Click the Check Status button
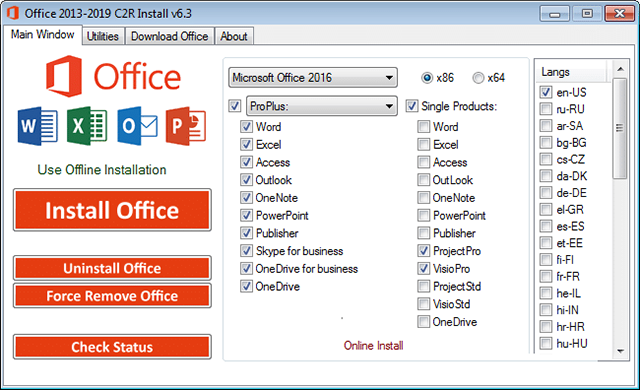 [112, 347]
